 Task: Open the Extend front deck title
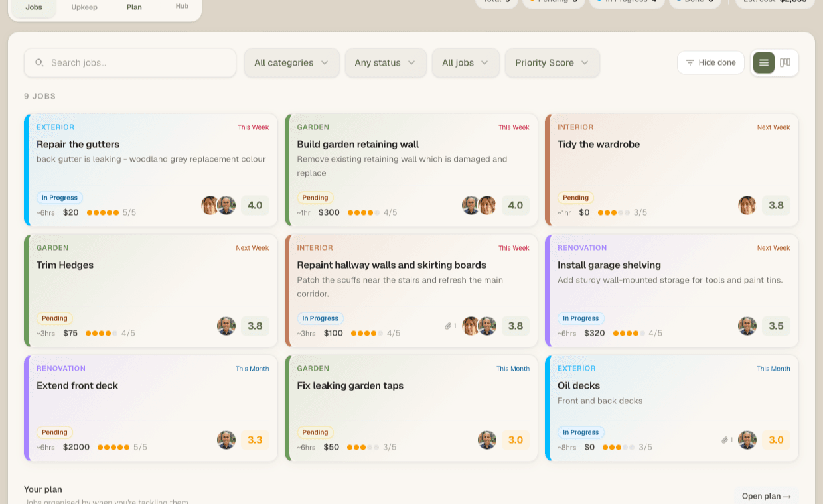(x=77, y=385)
